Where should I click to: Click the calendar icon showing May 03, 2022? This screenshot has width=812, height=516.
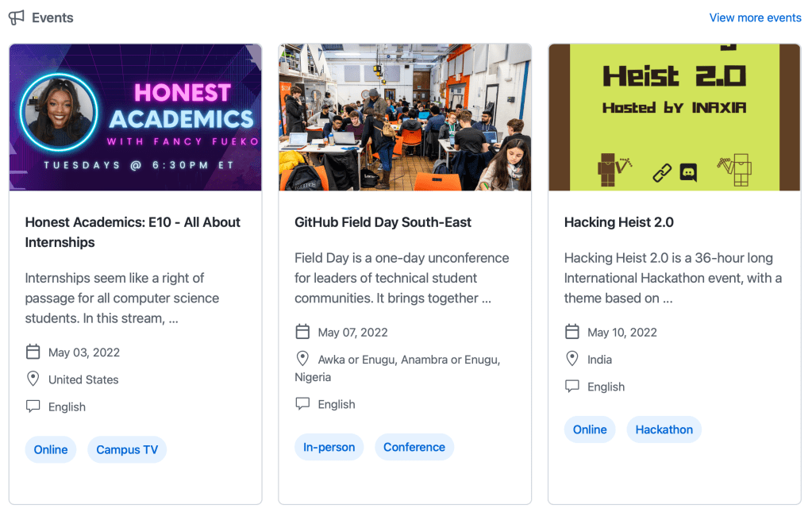click(33, 352)
